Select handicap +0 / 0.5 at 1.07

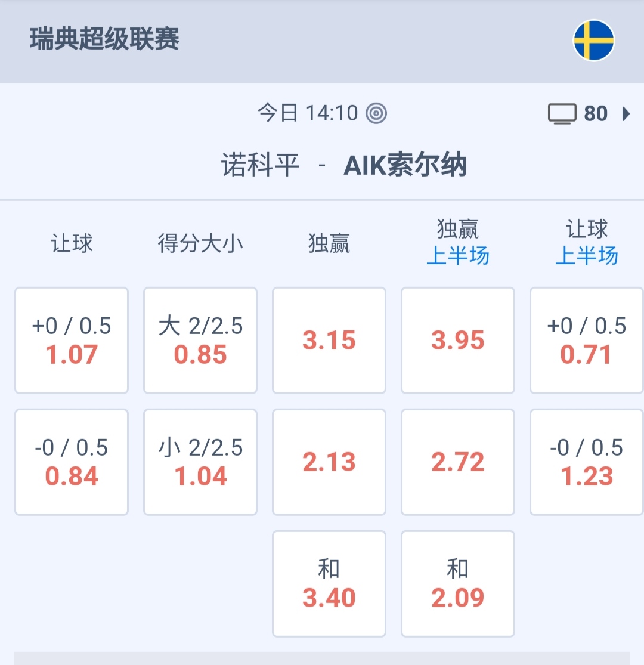click(x=72, y=341)
